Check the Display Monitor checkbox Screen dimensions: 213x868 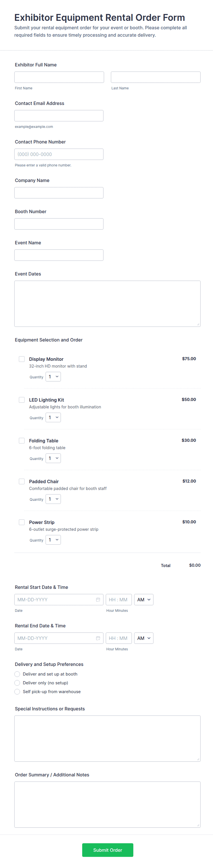(22, 359)
